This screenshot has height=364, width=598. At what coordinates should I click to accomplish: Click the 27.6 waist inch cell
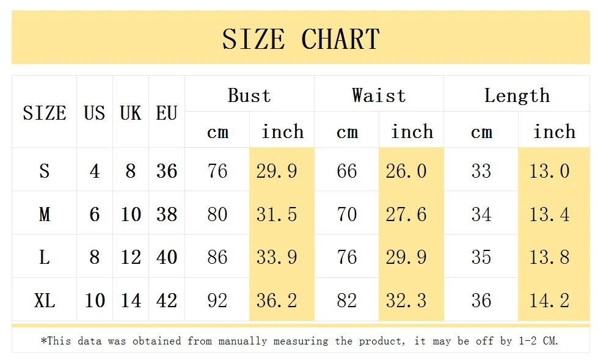(411, 213)
